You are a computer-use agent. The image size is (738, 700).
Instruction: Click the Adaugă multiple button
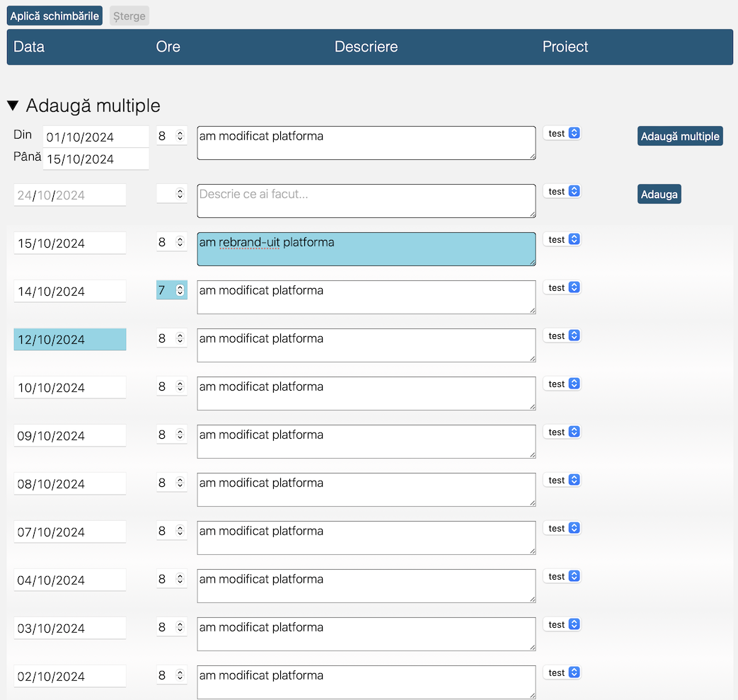coord(680,136)
